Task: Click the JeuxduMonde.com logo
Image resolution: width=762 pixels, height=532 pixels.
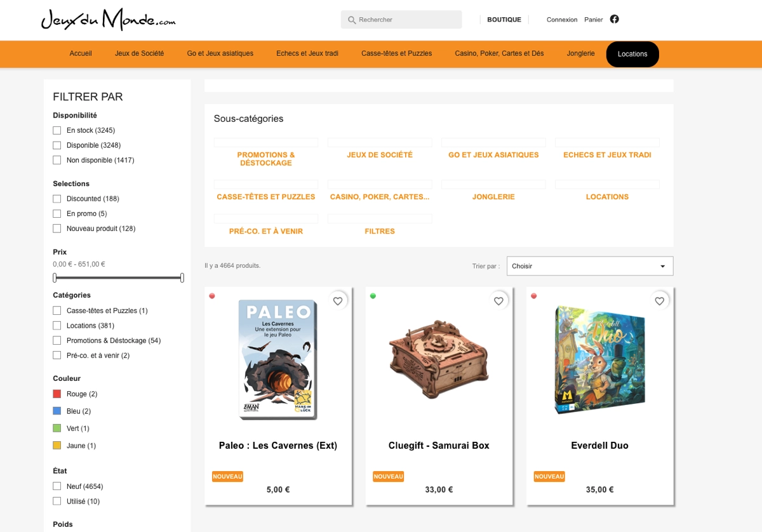Action: [x=109, y=20]
